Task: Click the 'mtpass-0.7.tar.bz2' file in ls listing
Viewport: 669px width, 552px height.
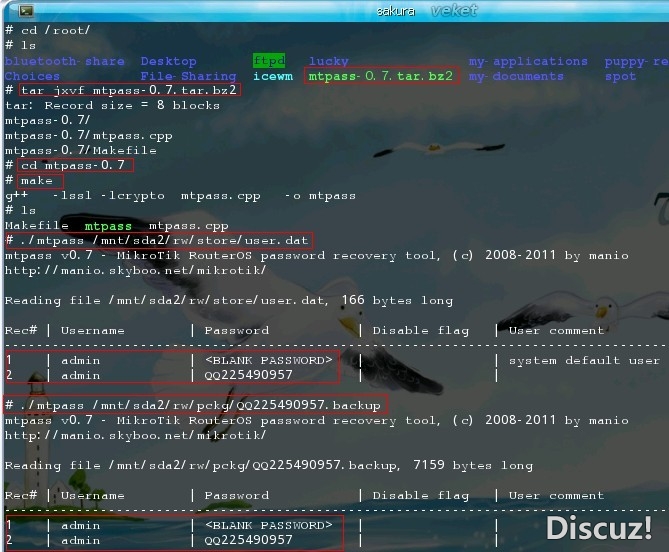Action: click(381, 76)
